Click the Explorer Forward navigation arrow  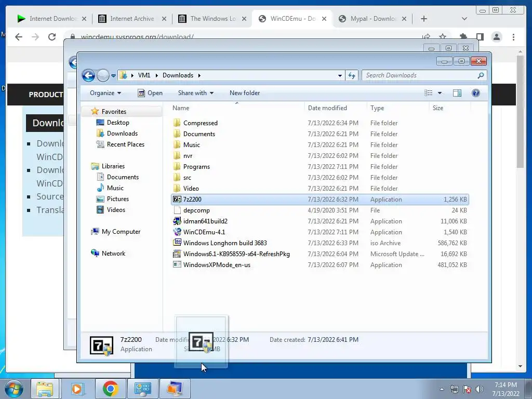103,75
